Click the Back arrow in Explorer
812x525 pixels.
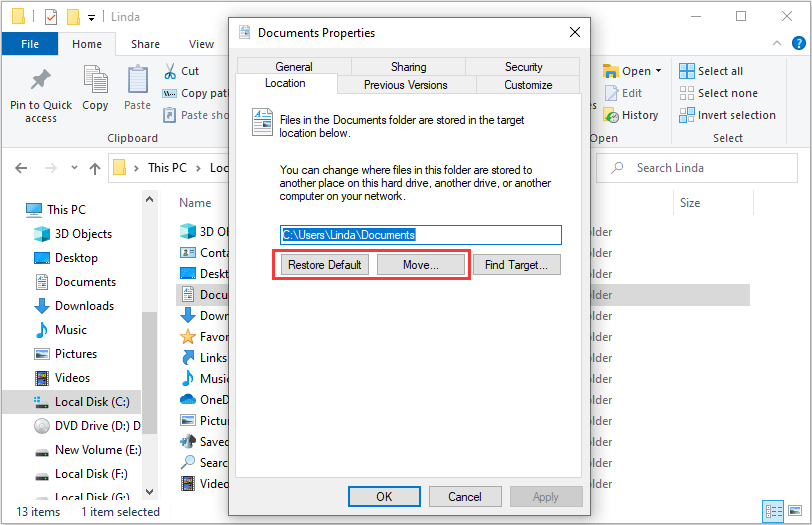click(x=21, y=168)
